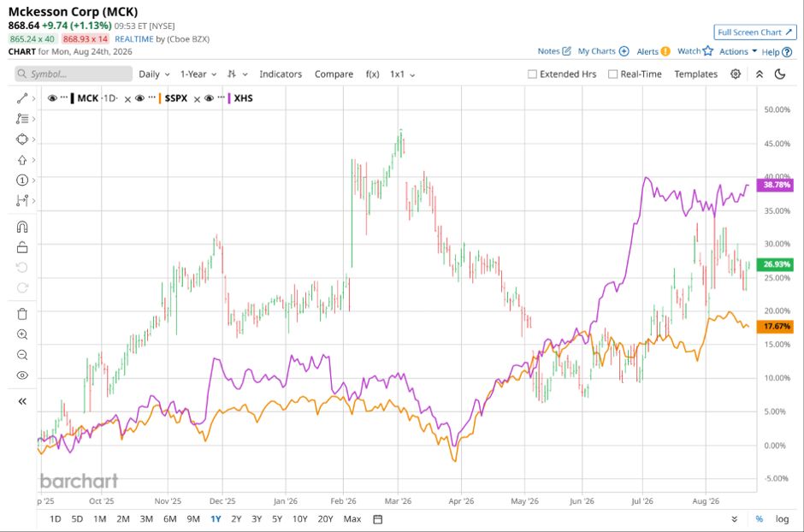Open the Compare menu

point(334,74)
